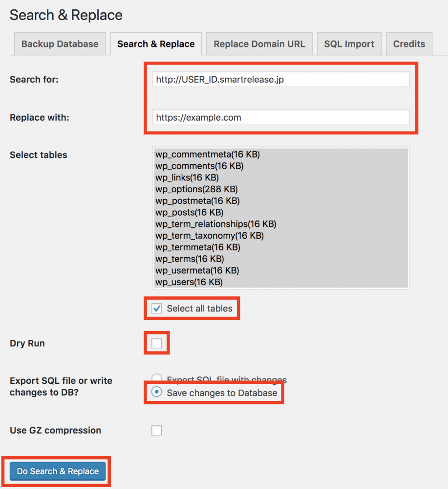Pick wp_posts from the tables list

coord(189,212)
